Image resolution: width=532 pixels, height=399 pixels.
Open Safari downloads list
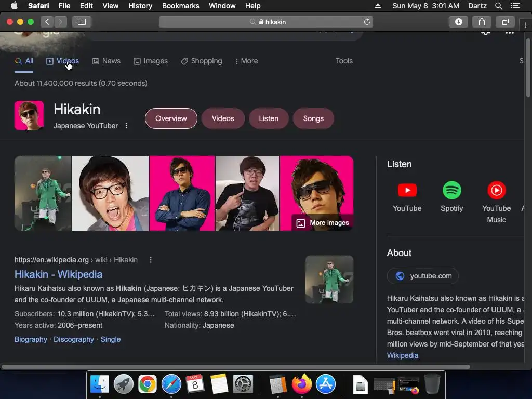coord(458,22)
